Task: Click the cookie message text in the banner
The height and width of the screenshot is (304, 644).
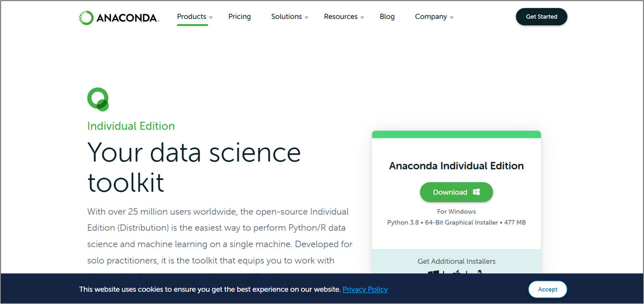Action: click(x=210, y=289)
